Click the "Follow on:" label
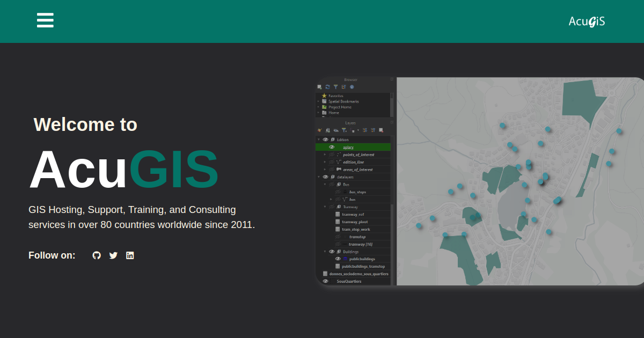The width and height of the screenshot is (644, 338). (x=52, y=255)
